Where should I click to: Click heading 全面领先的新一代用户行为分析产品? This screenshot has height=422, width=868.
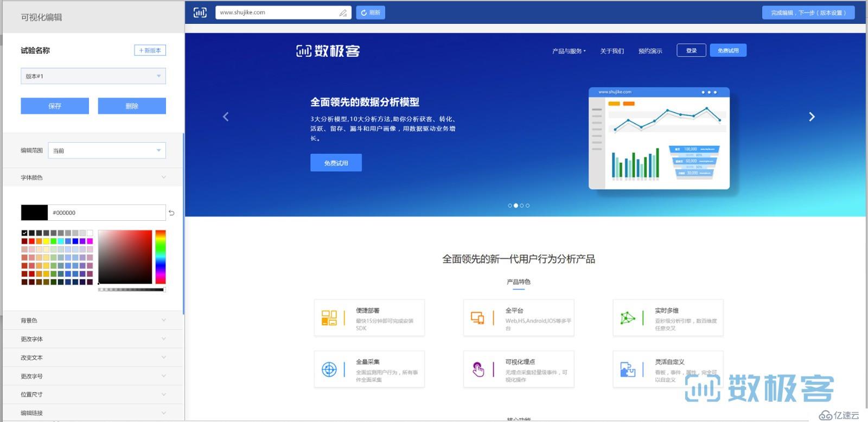click(x=519, y=259)
